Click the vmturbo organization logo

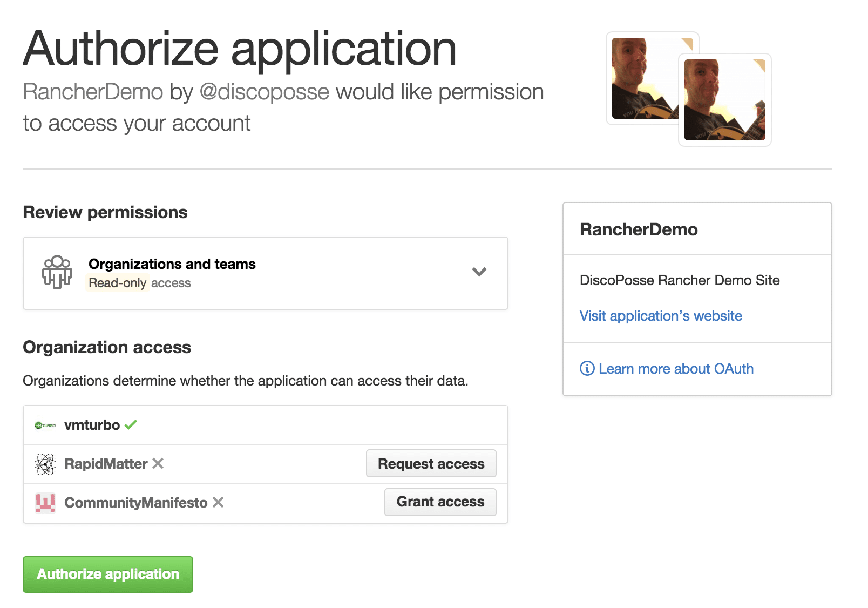coord(45,425)
